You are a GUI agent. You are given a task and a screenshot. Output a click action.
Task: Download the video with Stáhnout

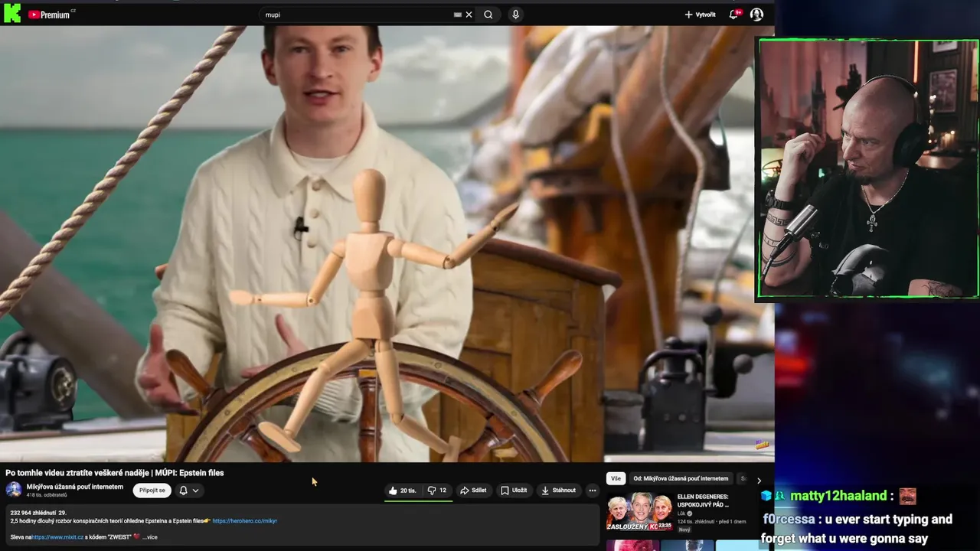coord(559,491)
